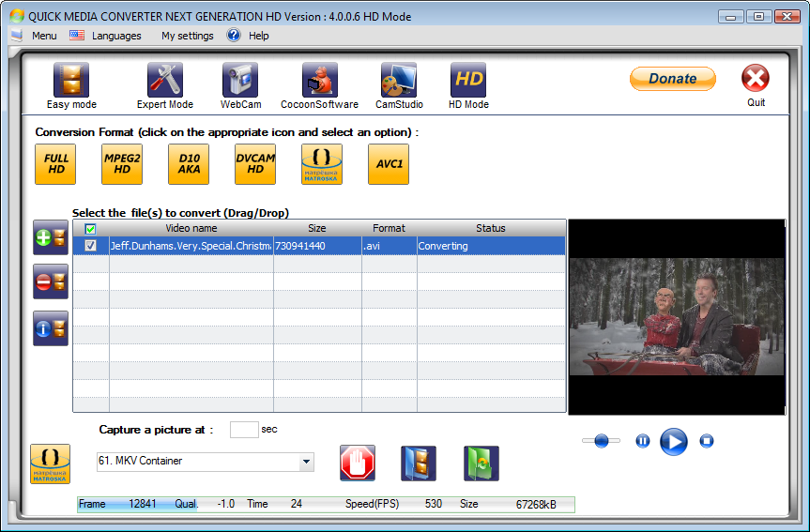Open the MKV Container dropdown
This screenshot has width=810, height=532.
pos(306,462)
